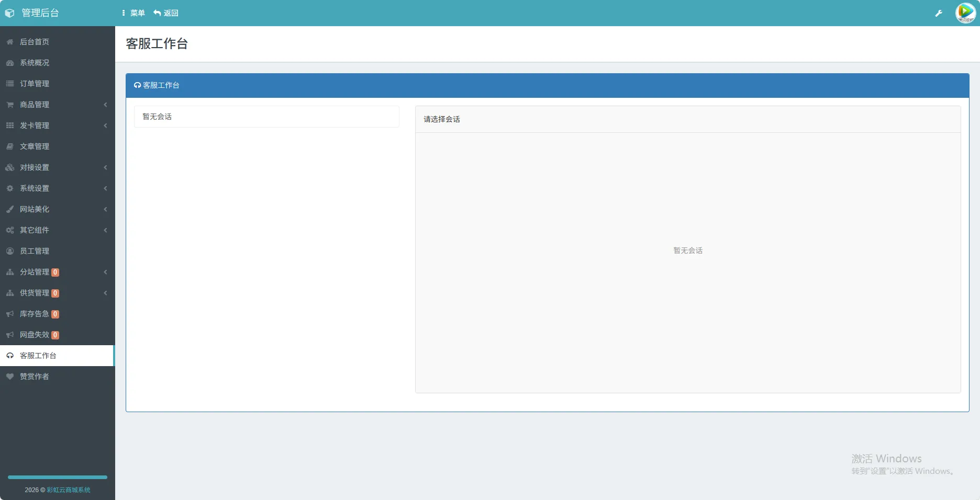The image size is (980, 500).
Task: Click the cube logo beside 管理后台
Action: pos(9,13)
